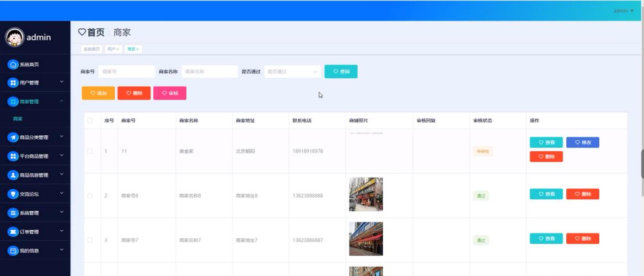This screenshot has width=644, height=276.
Task: Close the 商家 tab with its X
Action: pyautogui.click(x=138, y=49)
